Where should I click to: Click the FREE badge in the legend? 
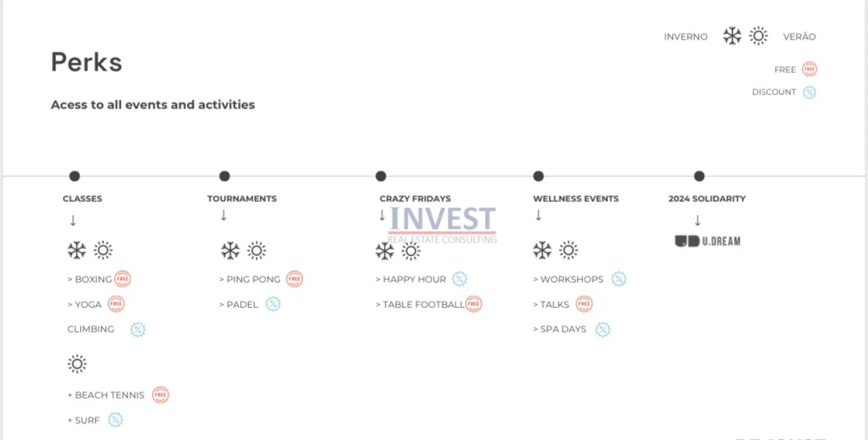(809, 70)
